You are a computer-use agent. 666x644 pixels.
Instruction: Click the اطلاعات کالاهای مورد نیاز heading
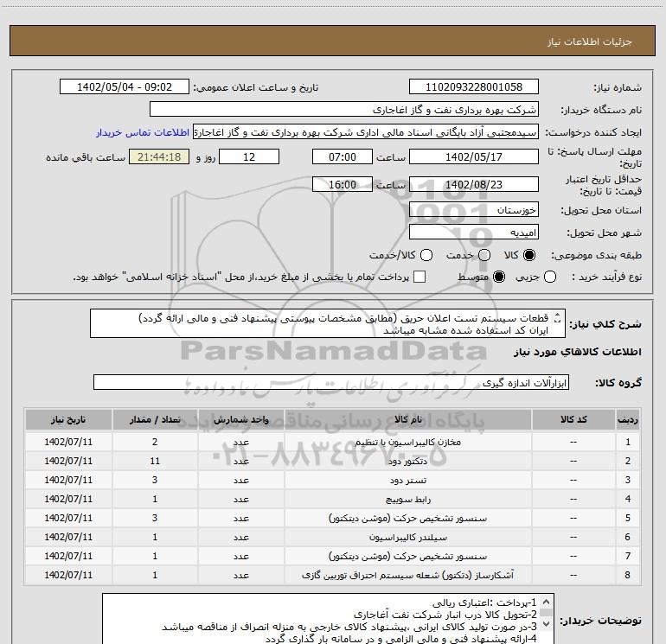pyautogui.click(x=577, y=352)
